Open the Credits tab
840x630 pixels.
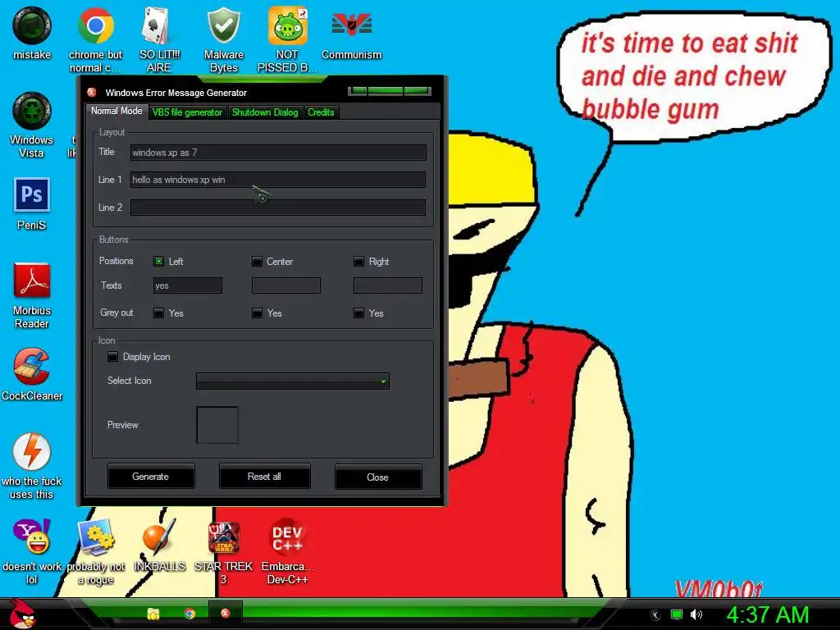[x=321, y=112]
